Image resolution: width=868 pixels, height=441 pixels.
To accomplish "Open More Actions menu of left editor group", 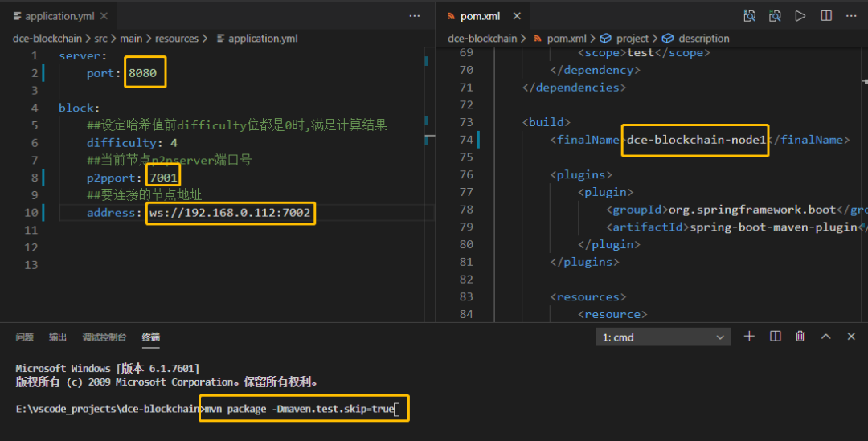I will point(415,16).
